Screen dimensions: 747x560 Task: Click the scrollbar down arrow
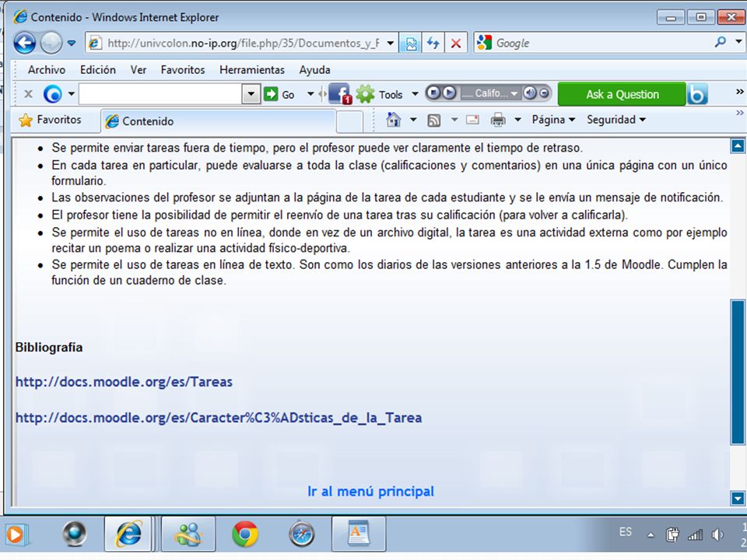(x=738, y=499)
